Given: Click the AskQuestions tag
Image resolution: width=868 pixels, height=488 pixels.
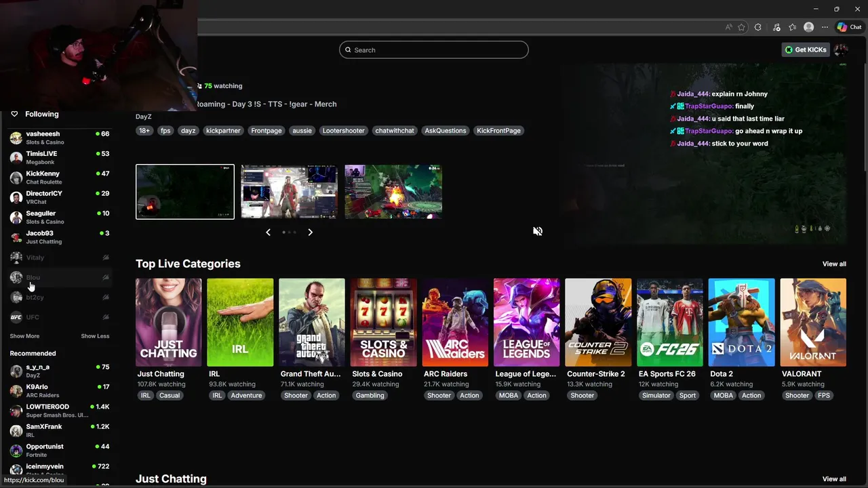Looking at the screenshot, I should click(446, 130).
